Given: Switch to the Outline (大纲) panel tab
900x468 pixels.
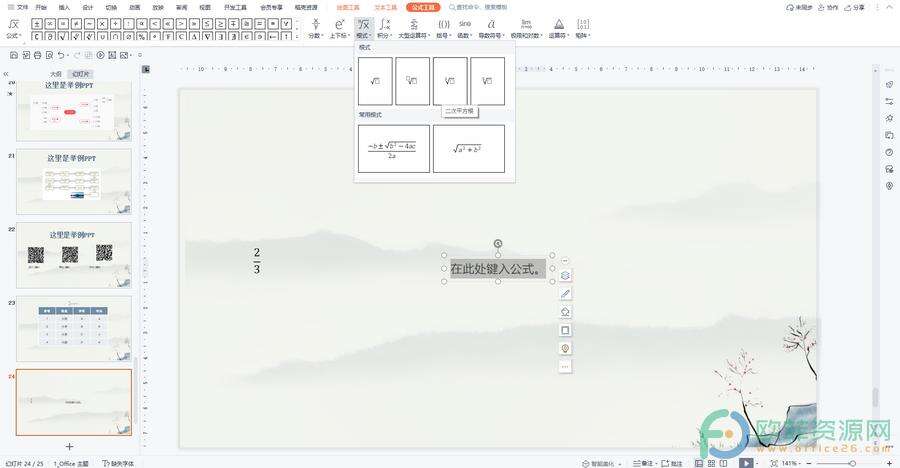Looking at the screenshot, I should pyautogui.click(x=56, y=74).
